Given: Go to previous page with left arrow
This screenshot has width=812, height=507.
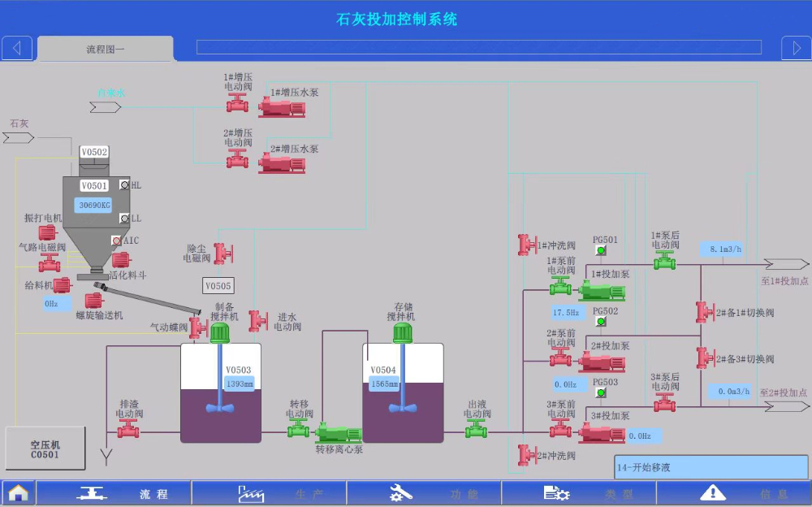Looking at the screenshot, I should point(17,49).
